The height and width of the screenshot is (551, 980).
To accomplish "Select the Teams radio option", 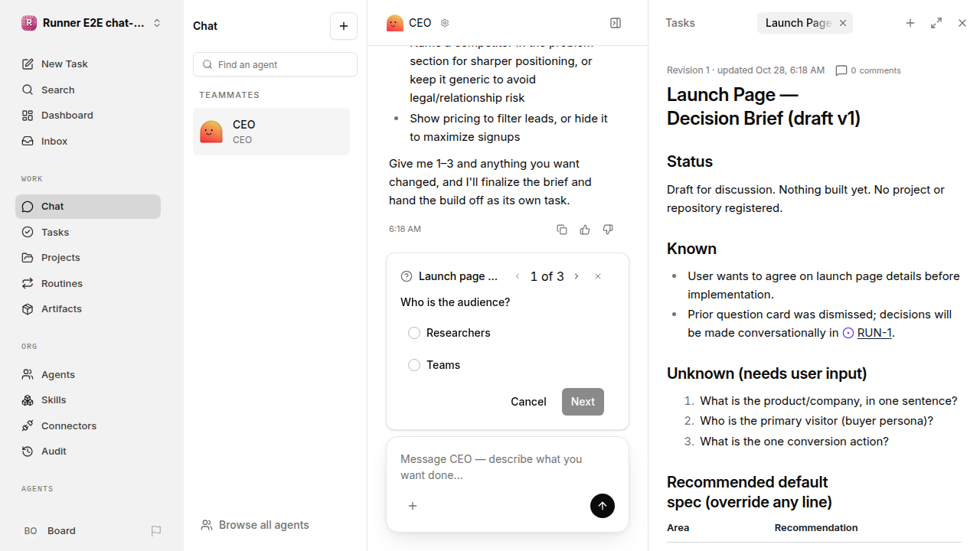I will coord(414,365).
